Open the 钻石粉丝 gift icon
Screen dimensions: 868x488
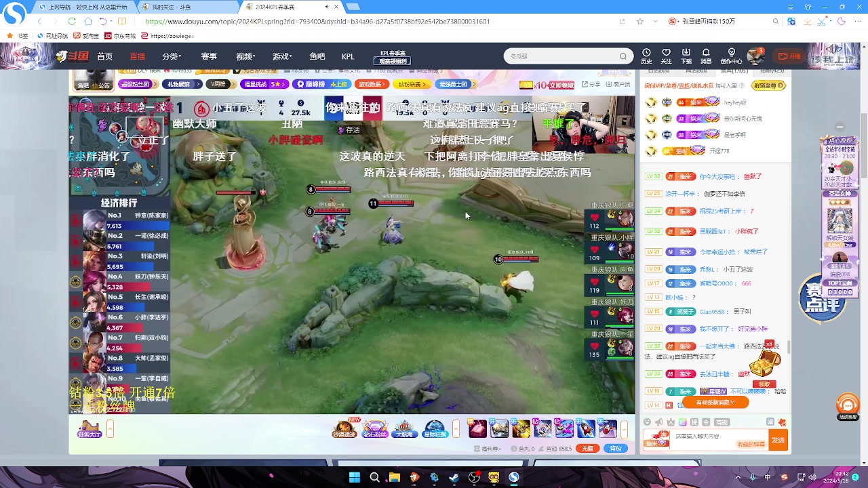pyautogui.click(x=375, y=429)
